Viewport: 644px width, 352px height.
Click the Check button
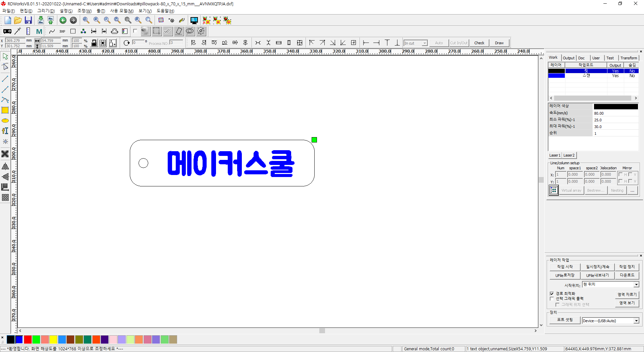[479, 43]
